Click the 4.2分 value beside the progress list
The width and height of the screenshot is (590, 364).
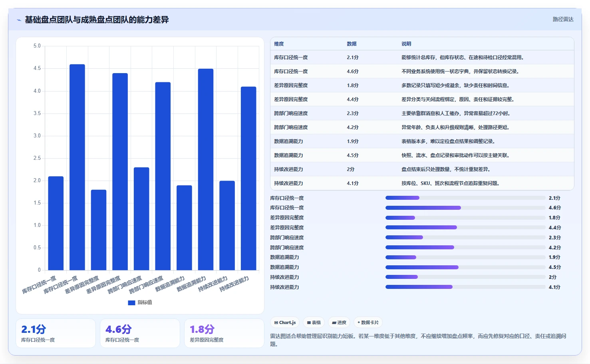click(x=555, y=248)
